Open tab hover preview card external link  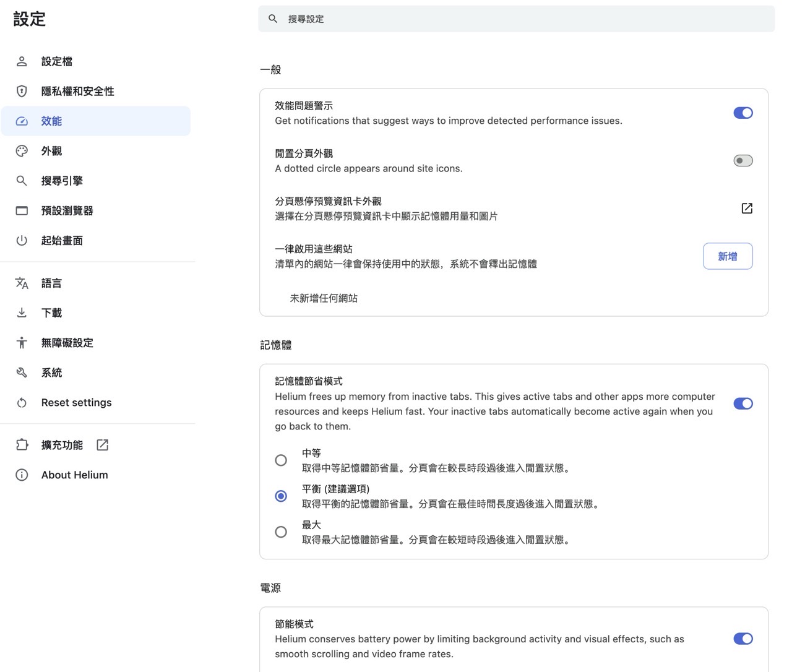[x=746, y=209]
